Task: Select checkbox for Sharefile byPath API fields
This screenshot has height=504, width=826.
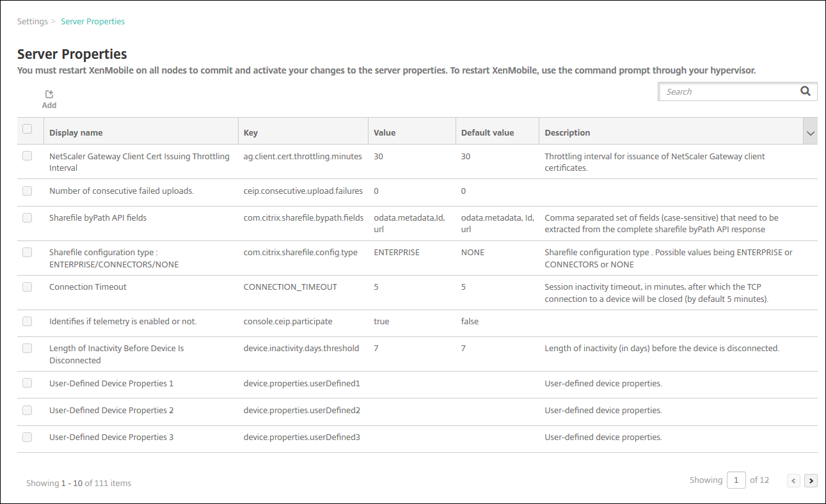Action: pyautogui.click(x=27, y=217)
